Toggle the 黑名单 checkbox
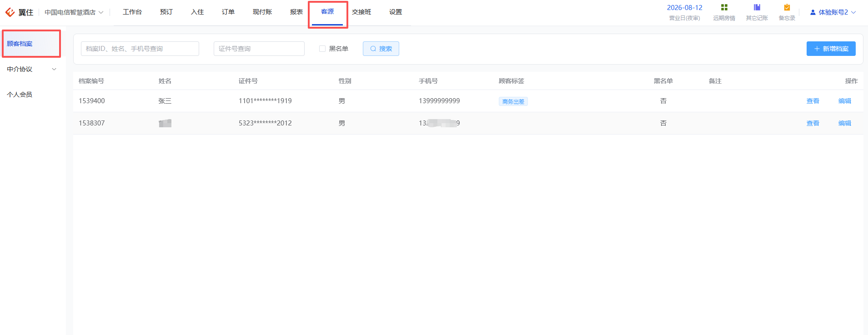Viewport: 868px width, 335px height. click(x=322, y=49)
